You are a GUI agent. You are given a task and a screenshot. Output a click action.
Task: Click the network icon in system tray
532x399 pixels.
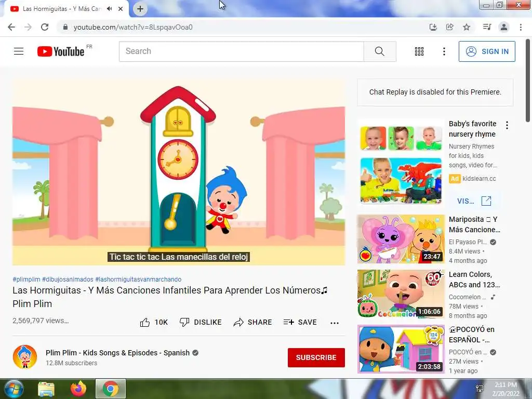point(480,389)
